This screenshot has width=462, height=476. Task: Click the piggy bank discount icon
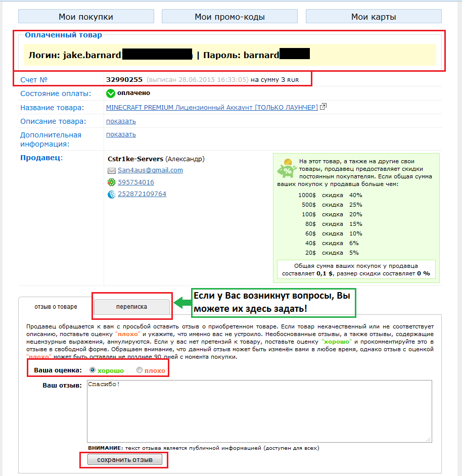click(287, 169)
